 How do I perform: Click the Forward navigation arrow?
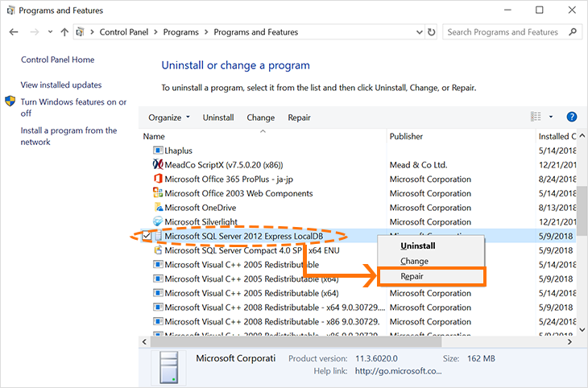(x=35, y=32)
